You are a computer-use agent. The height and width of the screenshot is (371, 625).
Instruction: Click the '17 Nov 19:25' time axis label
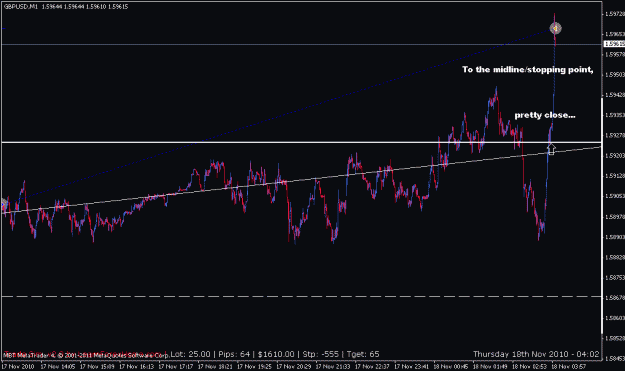254,366
